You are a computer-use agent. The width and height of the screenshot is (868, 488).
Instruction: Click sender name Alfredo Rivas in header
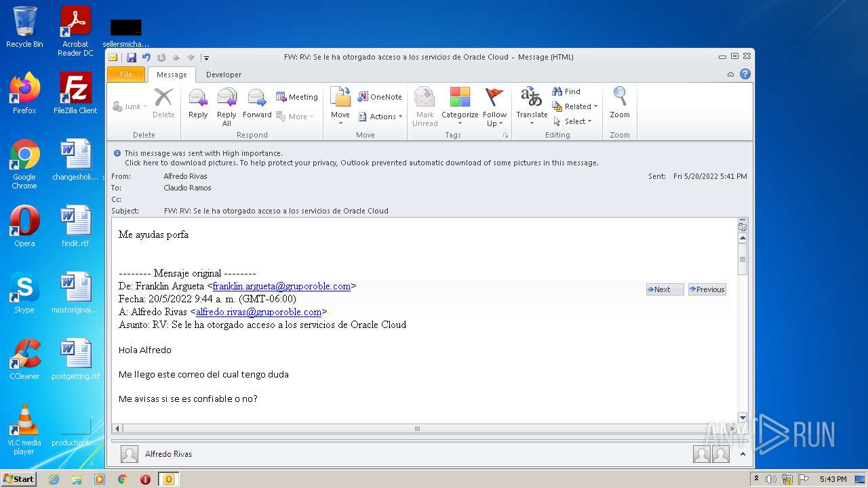coord(185,176)
